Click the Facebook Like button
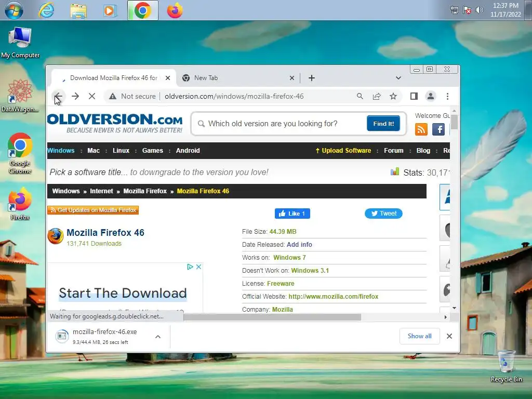The height and width of the screenshot is (399, 532). 292,214
